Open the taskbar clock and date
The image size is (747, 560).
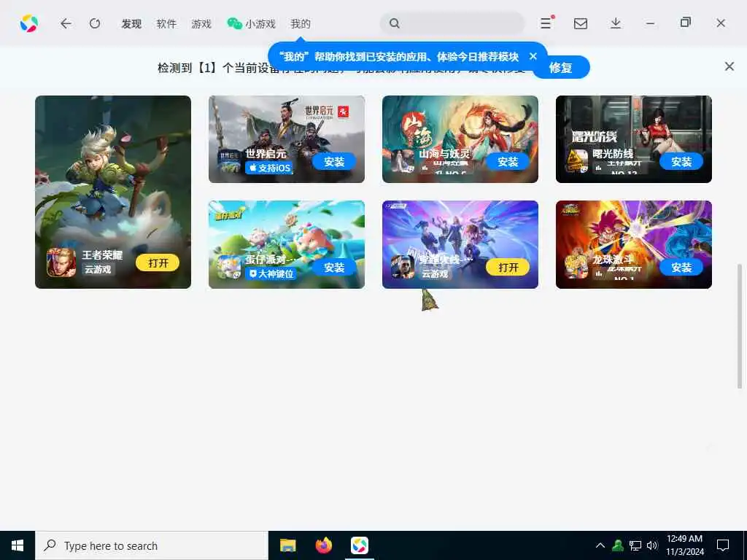click(685, 545)
